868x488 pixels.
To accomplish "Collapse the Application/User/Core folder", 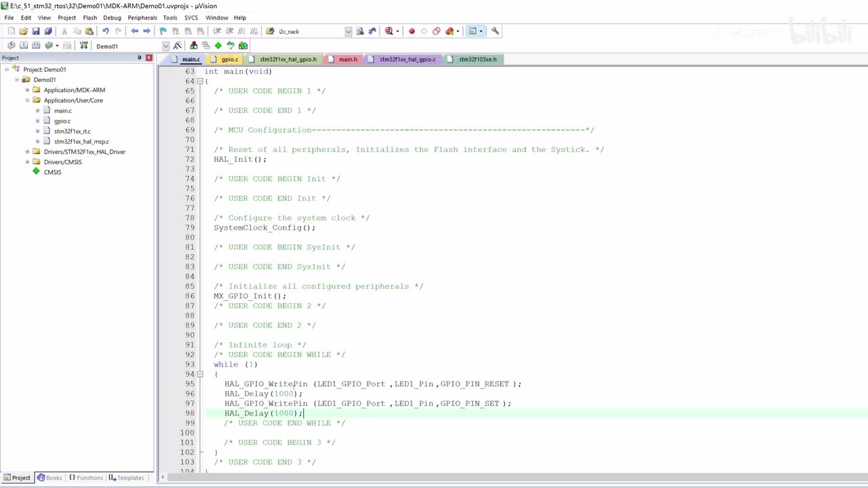I will 27,100.
